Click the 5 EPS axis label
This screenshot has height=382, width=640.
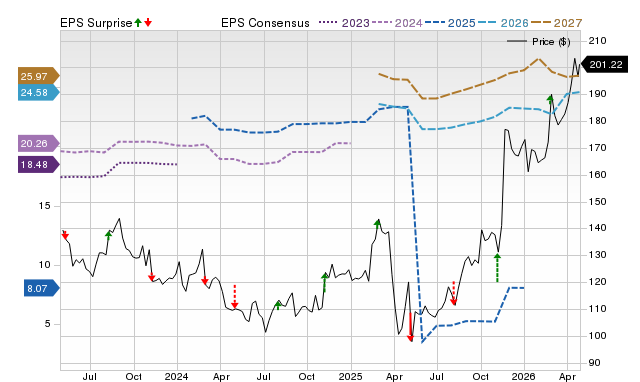click(x=48, y=324)
